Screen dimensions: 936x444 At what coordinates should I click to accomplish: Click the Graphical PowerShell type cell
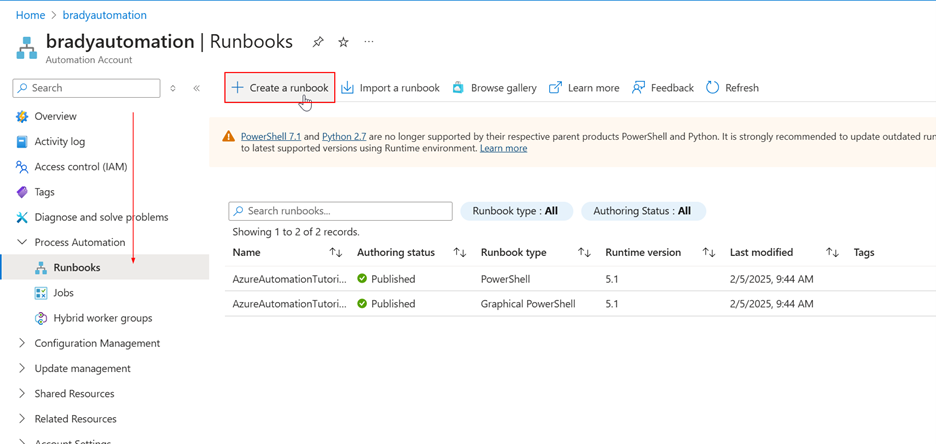(x=528, y=304)
